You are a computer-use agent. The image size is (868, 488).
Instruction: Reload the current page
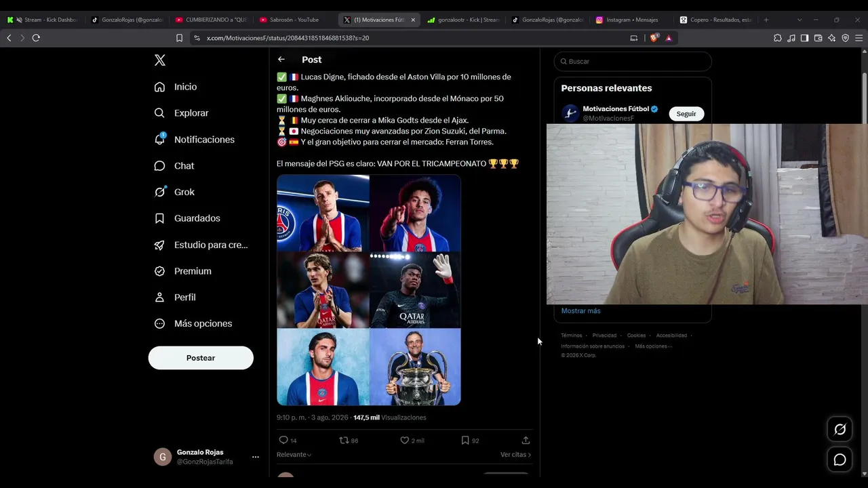(x=36, y=38)
